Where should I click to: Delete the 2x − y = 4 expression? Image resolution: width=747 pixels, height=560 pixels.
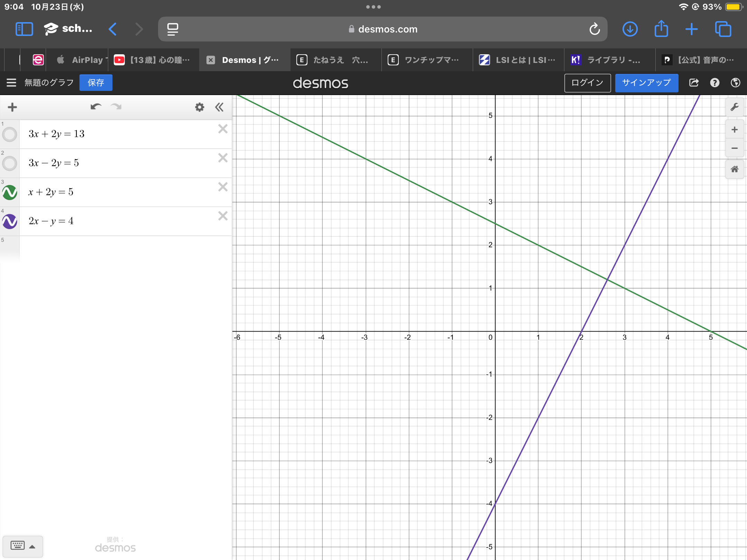pos(223,216)
